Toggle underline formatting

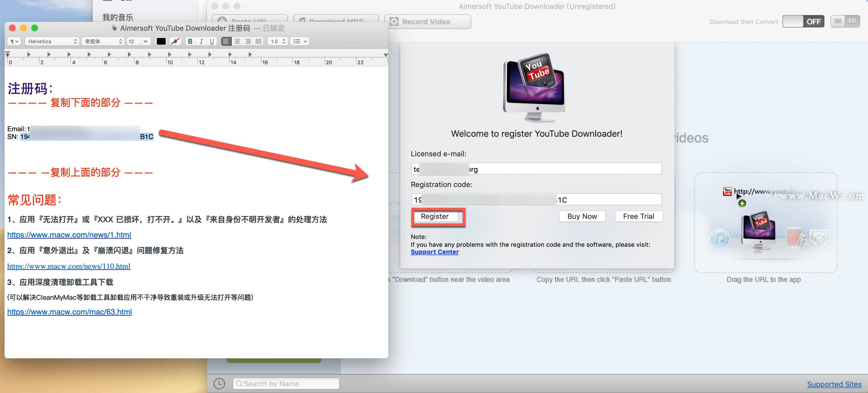[212, 41]
